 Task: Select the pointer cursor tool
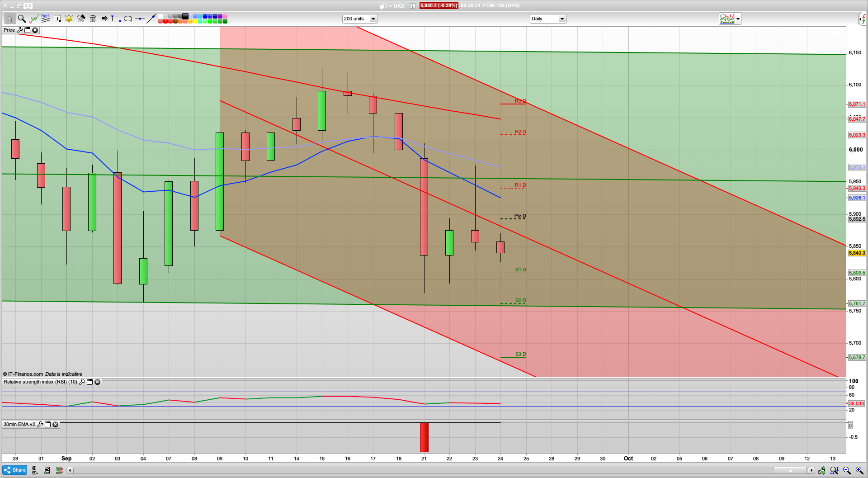click(11, 19)
